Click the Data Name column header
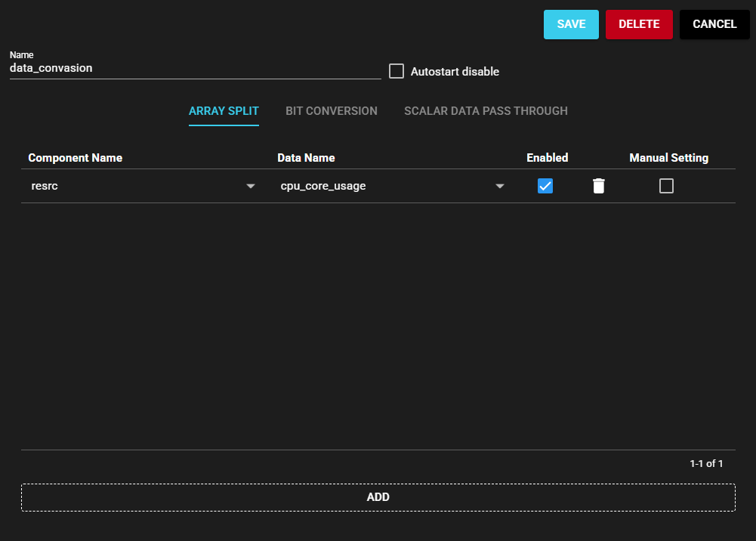 306,158
